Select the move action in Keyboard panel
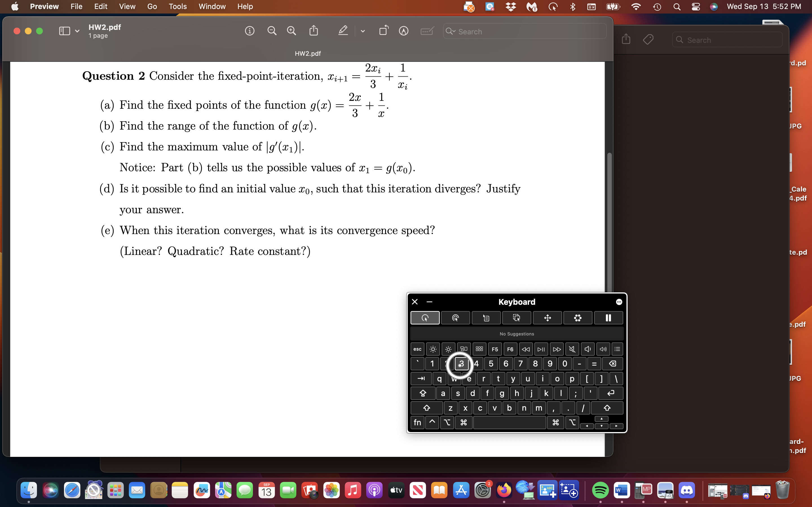 coord(547,317)
